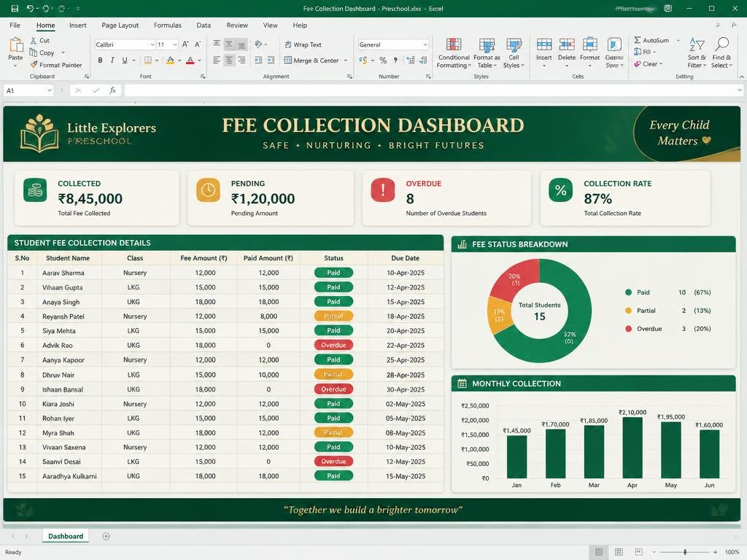Image resolution: width=747 pixels, height=560 pixels.
Task: Toggle Center horizontal alignment
Action: point(229,60)
